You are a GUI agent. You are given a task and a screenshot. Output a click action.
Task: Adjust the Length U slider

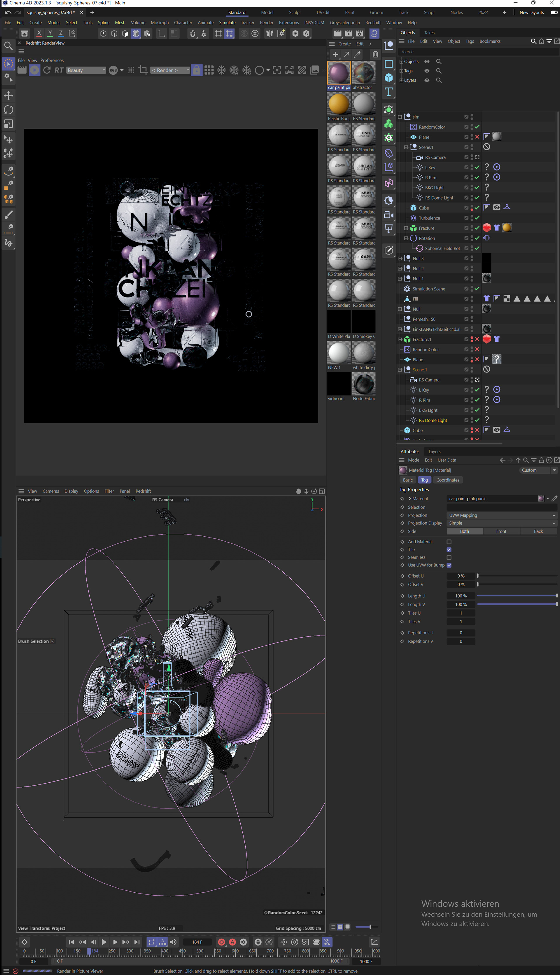[x=517, y=596]
